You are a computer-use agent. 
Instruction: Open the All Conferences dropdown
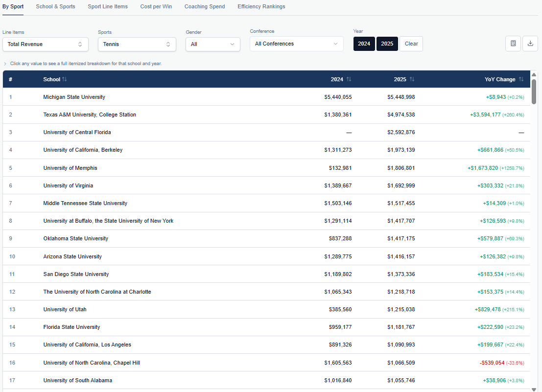coord(297,44)
